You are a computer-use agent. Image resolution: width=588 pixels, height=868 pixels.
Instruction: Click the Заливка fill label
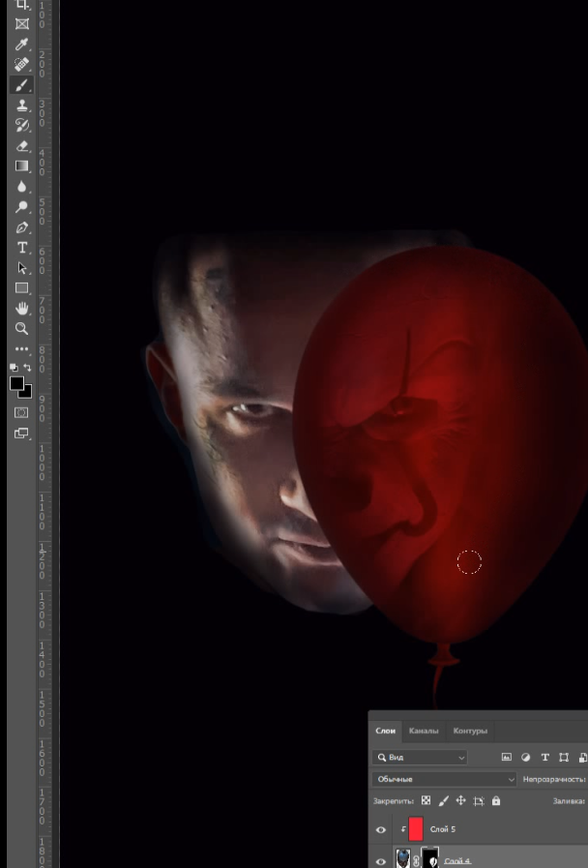(569, 800)
